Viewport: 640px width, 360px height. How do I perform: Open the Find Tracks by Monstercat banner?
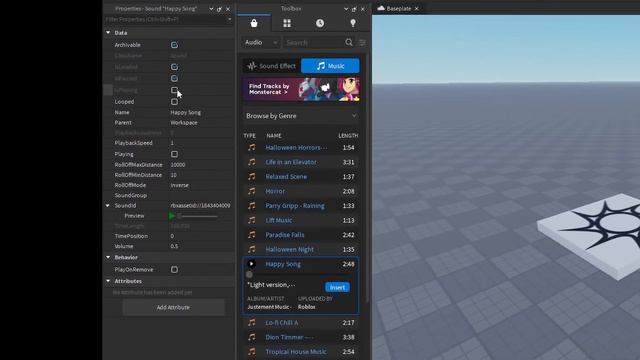[x=301, y=89]
